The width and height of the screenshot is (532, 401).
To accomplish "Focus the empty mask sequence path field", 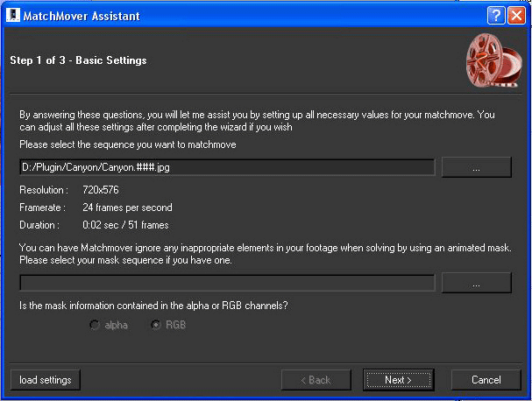I will click(x=227, y=283).
